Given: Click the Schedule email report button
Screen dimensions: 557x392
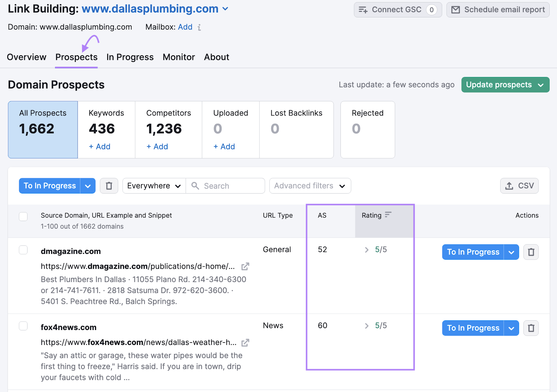Looking at the screenshot, I should (497, 9).
